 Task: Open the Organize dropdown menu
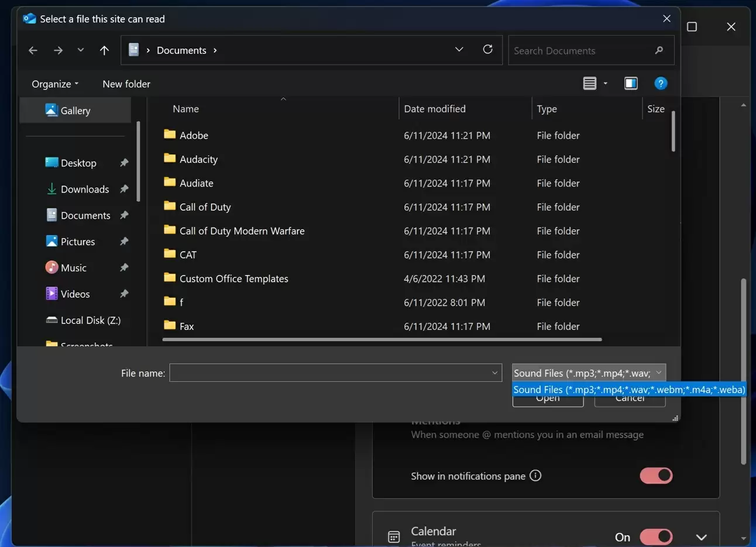[x=54, y=84]
